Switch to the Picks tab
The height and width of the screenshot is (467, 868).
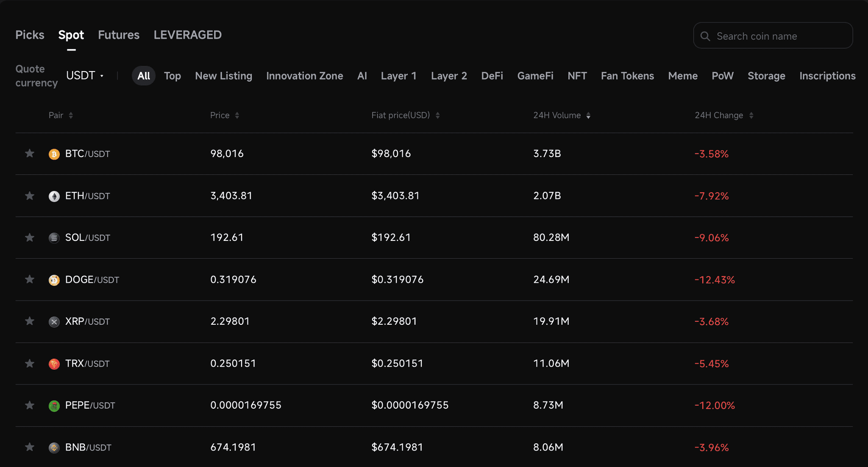(30, 35)
